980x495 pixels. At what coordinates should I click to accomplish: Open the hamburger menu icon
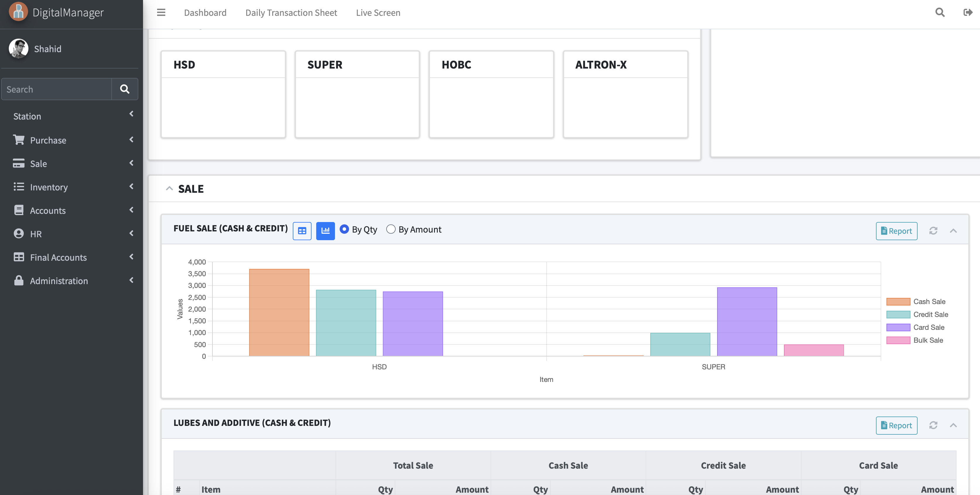pyautogui.click(x=161, y=13)
